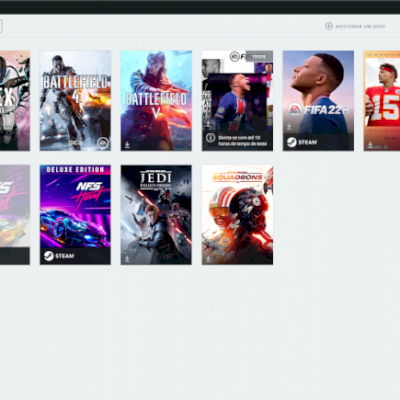Open the Jedi Fallen Order game tile
Screen dimensions: 400x400
pyautogui.click(x=156, y=215)
